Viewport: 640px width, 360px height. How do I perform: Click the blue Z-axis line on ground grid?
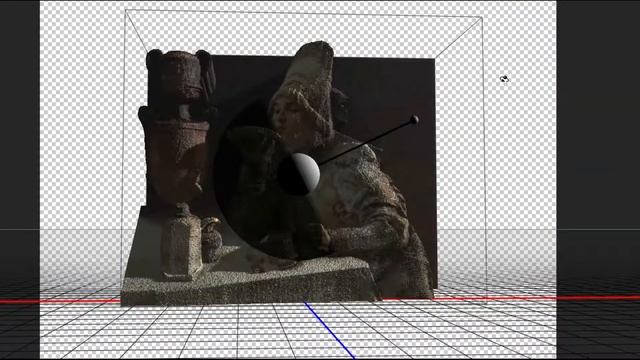pos(329,330)
